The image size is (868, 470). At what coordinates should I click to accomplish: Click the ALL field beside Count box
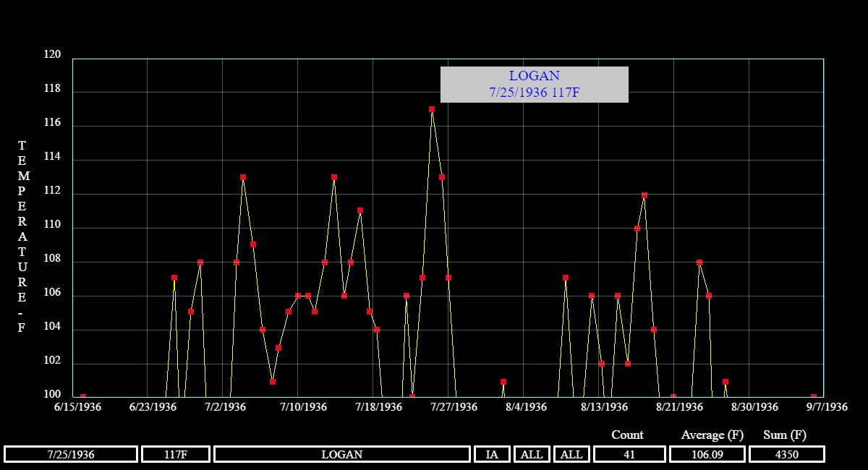click(571, 454)
